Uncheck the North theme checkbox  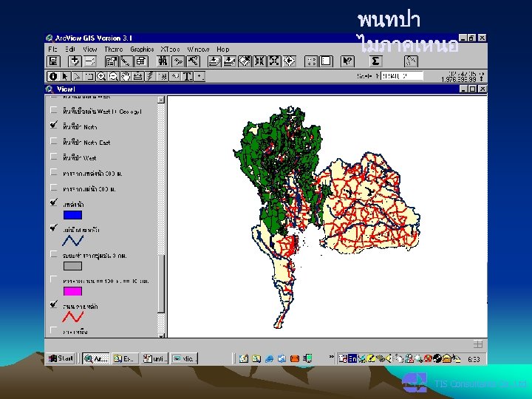(54, 126)
